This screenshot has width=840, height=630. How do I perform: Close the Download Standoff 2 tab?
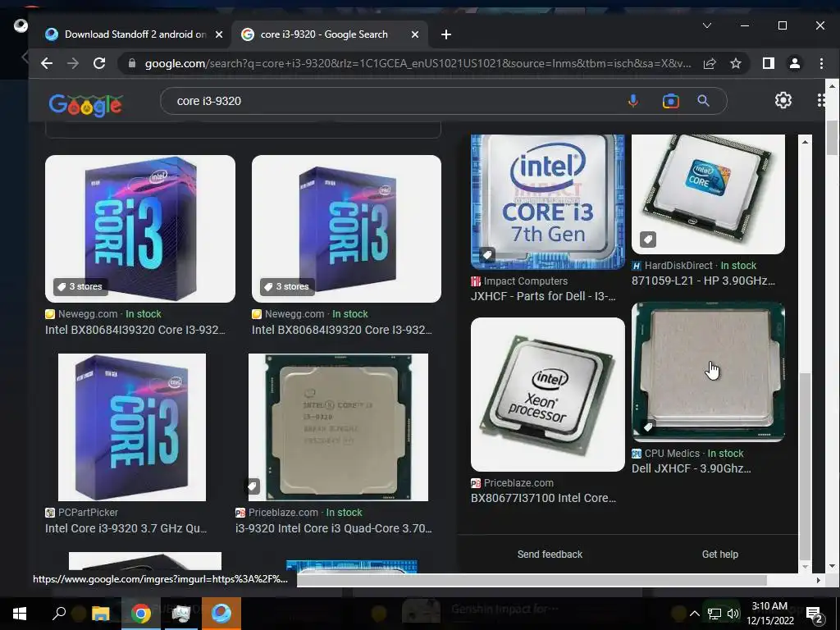pos(218,34)
